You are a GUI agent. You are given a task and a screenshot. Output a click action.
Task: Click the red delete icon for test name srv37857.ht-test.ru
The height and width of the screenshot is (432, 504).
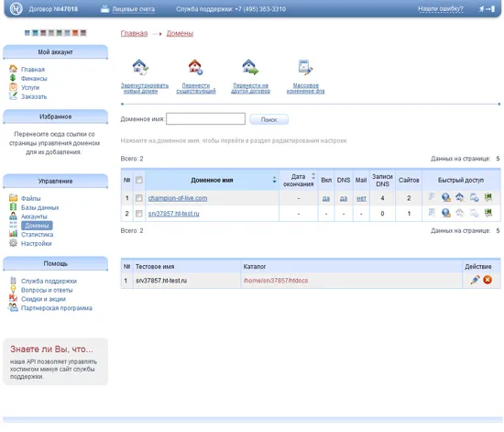point(488,280)
